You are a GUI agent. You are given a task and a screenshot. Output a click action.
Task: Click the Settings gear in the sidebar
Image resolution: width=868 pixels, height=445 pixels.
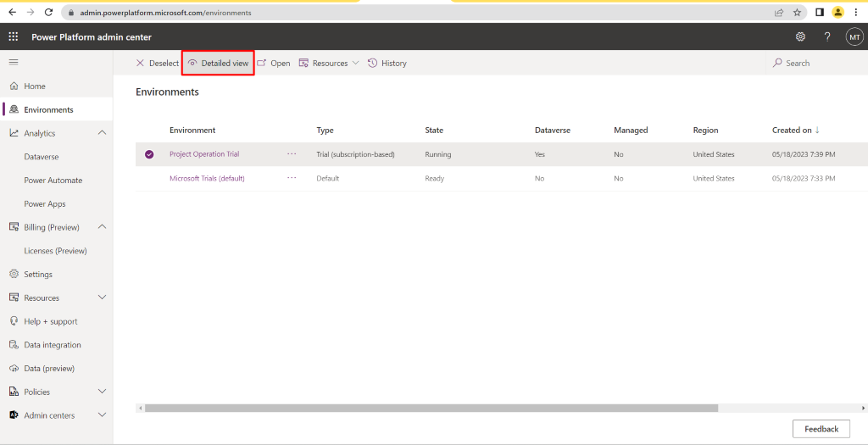tap(14, 274)
